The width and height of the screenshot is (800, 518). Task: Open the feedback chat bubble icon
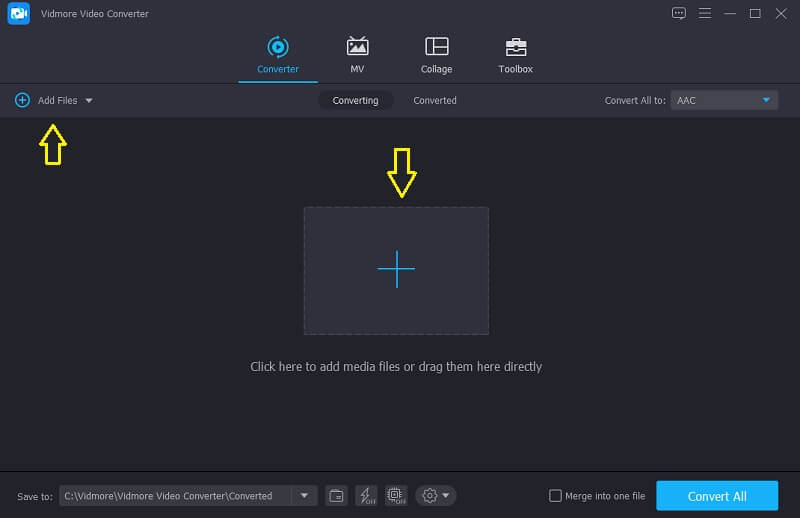point(679,13)
